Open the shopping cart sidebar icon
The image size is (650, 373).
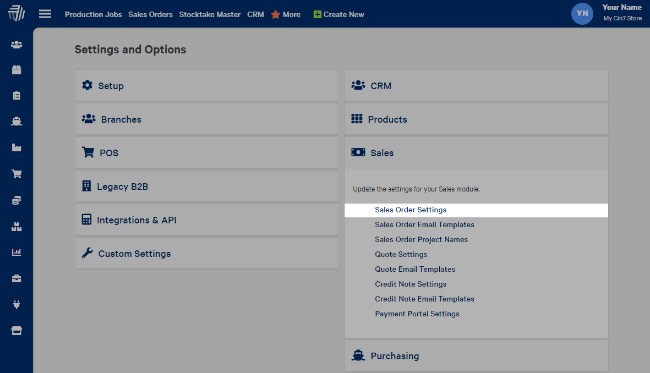click(x=17, y=174)
